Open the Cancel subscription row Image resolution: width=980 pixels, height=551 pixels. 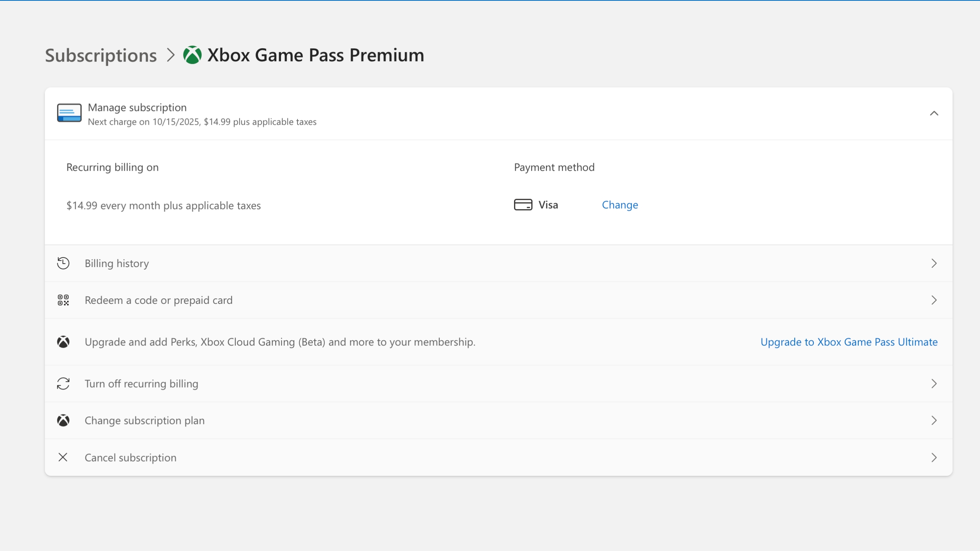(131, 457)
